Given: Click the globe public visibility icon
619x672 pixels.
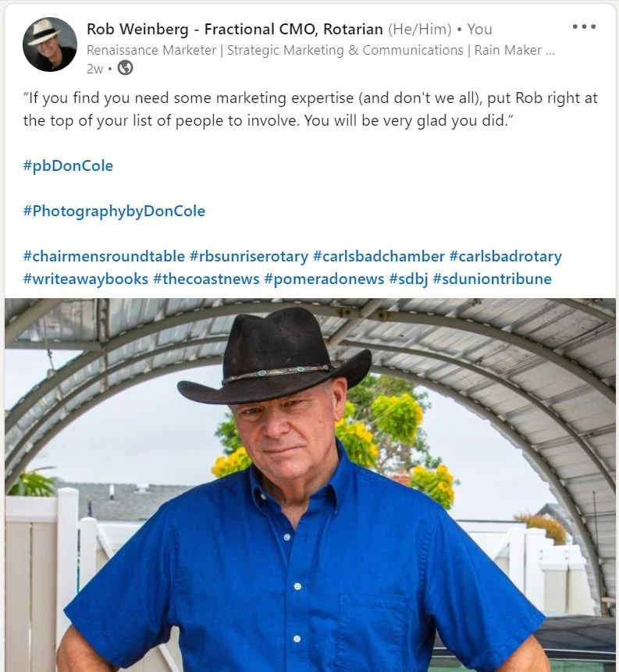Looking at the screenshot, I should click(125, 68).
